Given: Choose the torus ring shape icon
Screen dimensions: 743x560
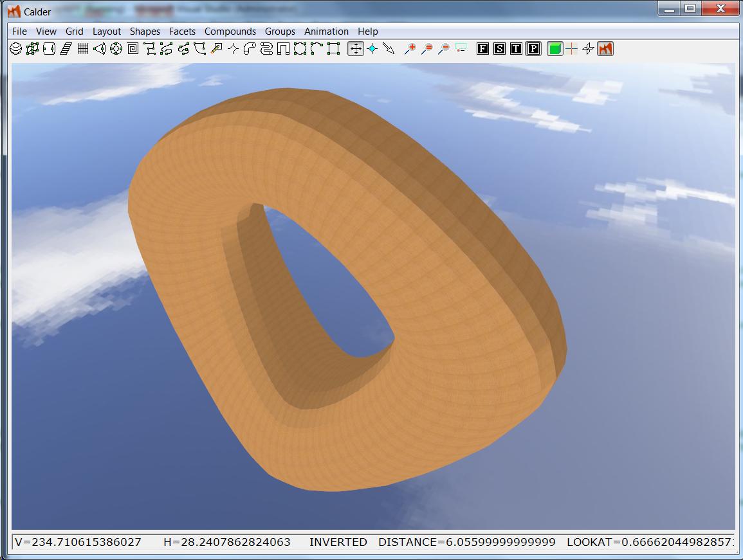Looking at the screenshot, I should coord(116,48).
